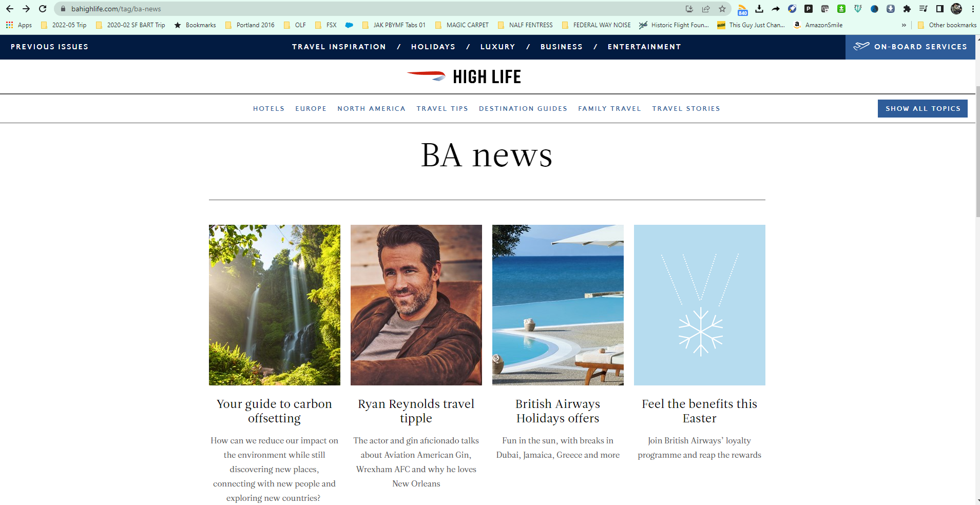Click the waterfall thumbnail for carbon offsetting
980x505 pixels.
[274, 305]
